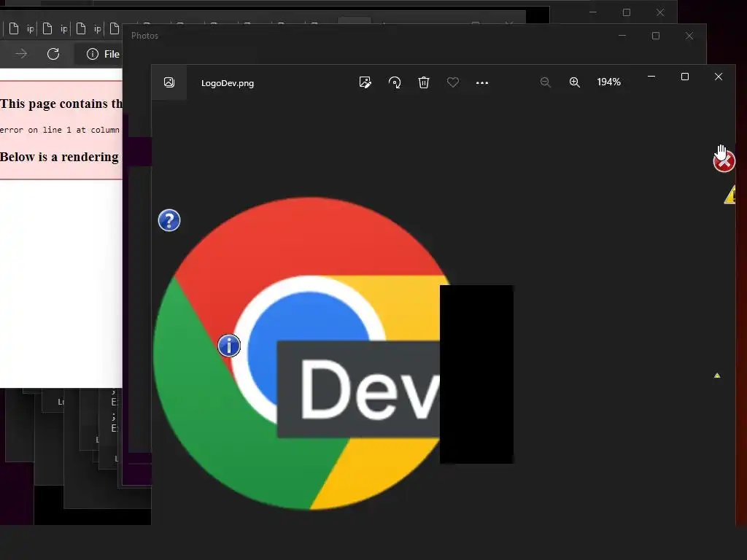This screenshot has height=560, width=747.
Task: Click the yellow warning triangle icon
Action: coord(729,195)
